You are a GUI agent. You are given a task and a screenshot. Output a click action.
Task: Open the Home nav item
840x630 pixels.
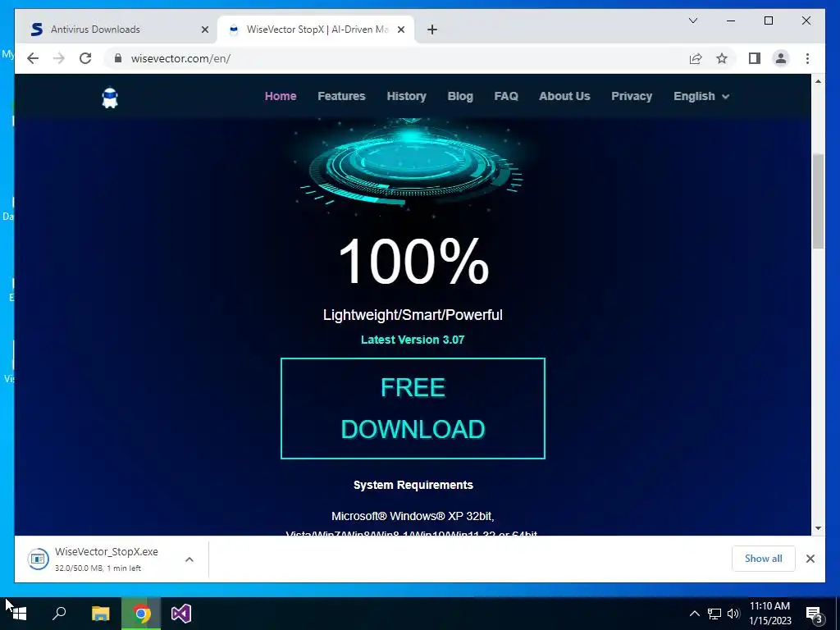point(281,96)
